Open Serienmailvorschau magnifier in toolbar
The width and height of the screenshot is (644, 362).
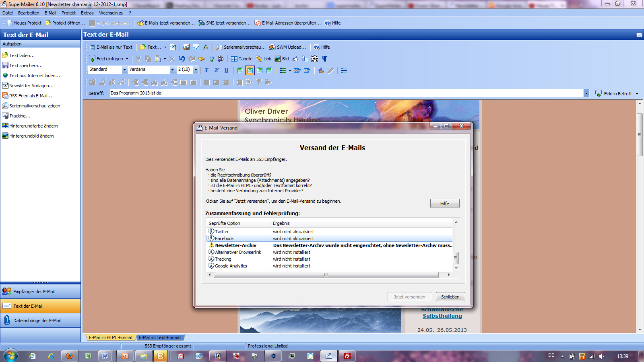tap(241, 47)
